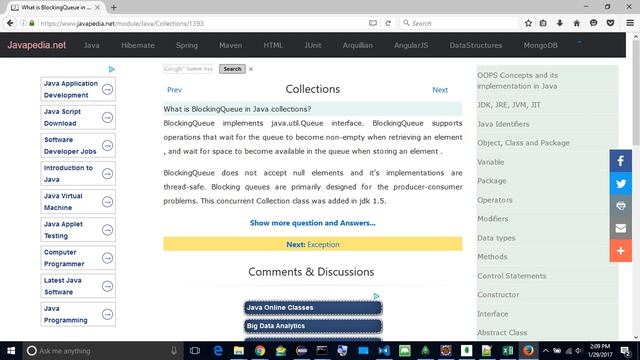Share page by email icon
This screenshot has height=360, width=640.
tap(620, 228)
